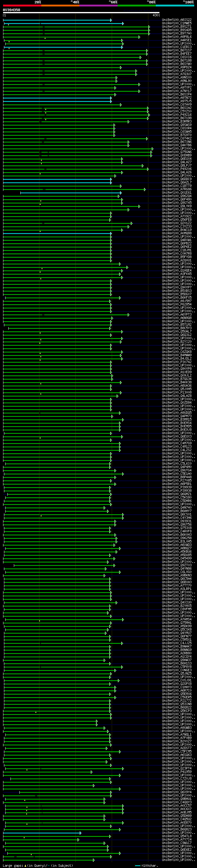Screen dimensions: 197x868
Task: Click the cyan alignment bar of UniRef100_A0MQ88
Action: tap(57, 233)
